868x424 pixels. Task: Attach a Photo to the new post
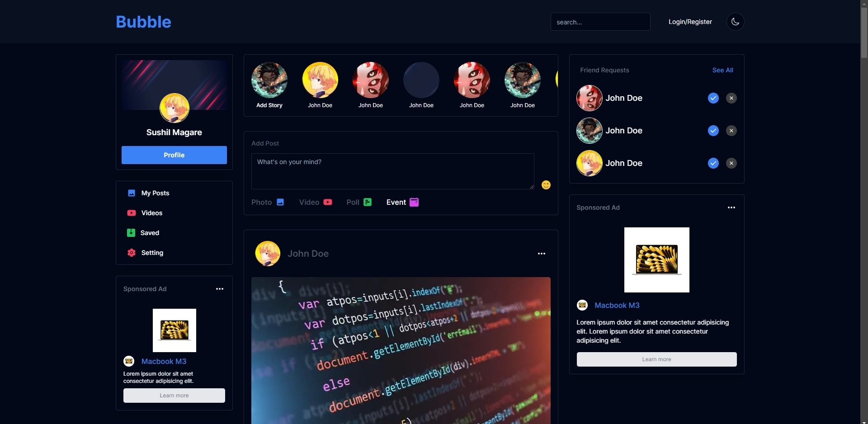pos(268,202)
